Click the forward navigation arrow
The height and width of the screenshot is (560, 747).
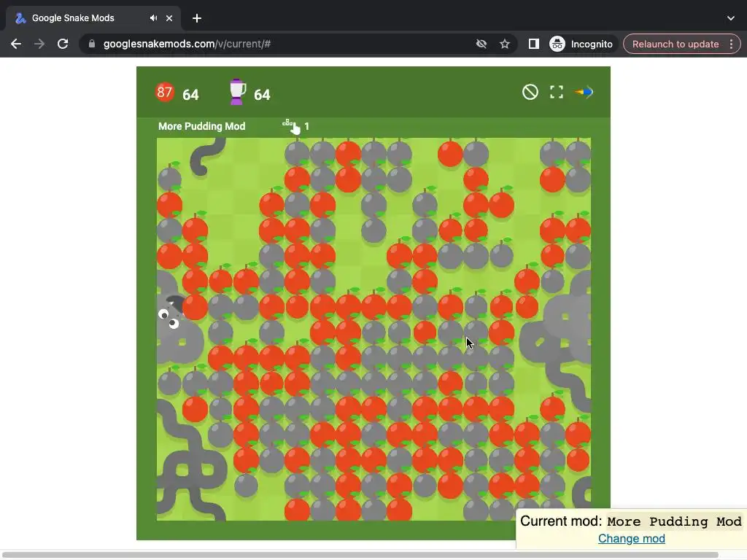click(x=39, y=44)
